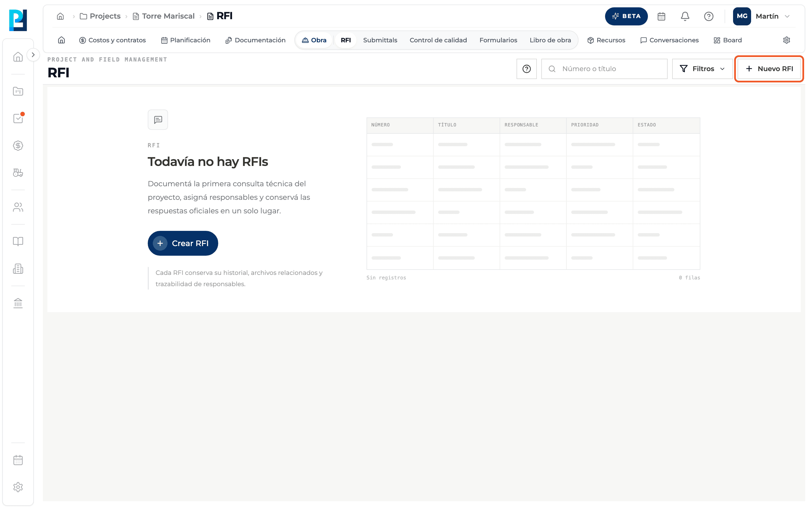The image size is (812, 508).
Task: Open help question mark in top header
Action: point(709,16)
